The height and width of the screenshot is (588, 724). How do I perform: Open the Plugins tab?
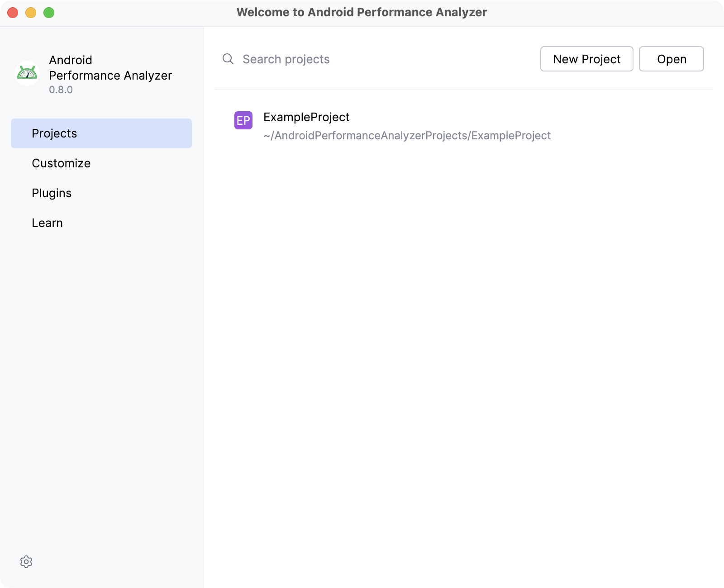pyautogui.click(x=101, y=193)
